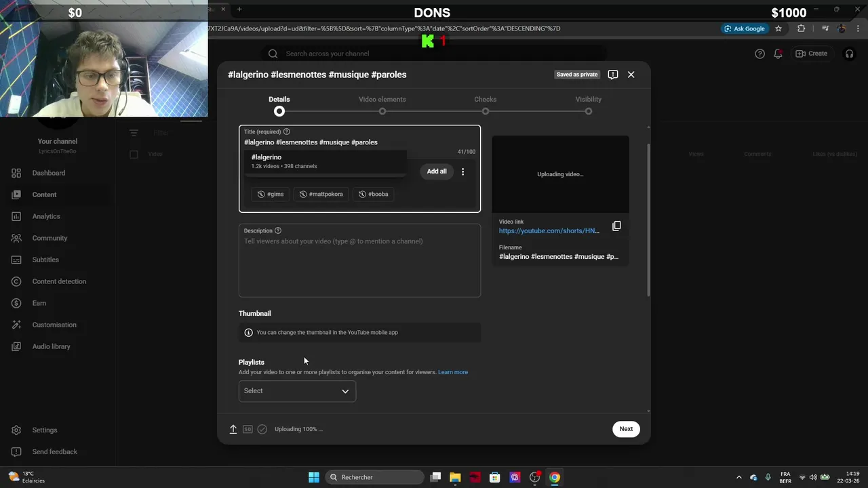Click the title help question mark icon
The image size is (868, 488).
point(286,131)
